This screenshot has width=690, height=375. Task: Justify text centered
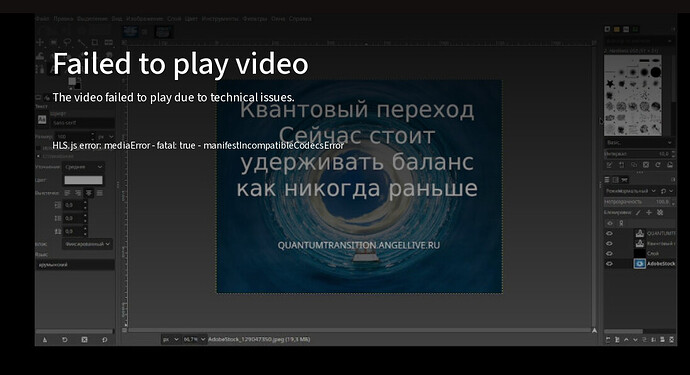pos(89,193)
